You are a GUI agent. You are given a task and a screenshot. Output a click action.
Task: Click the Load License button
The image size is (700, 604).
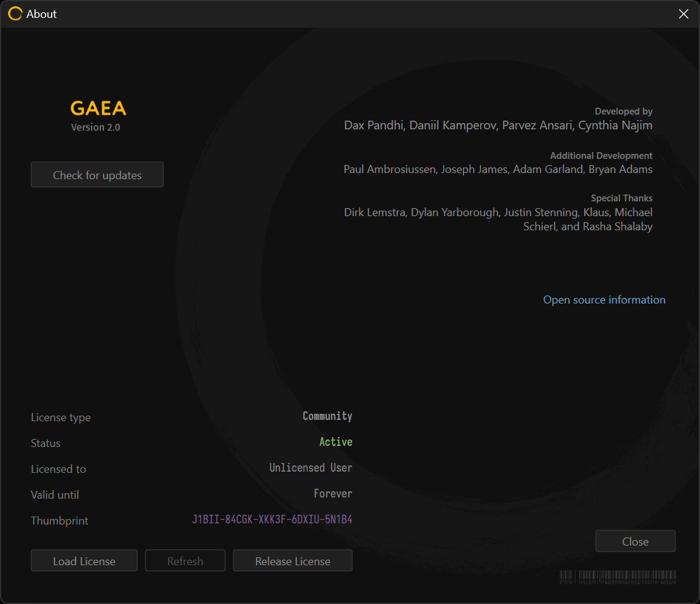84,561
